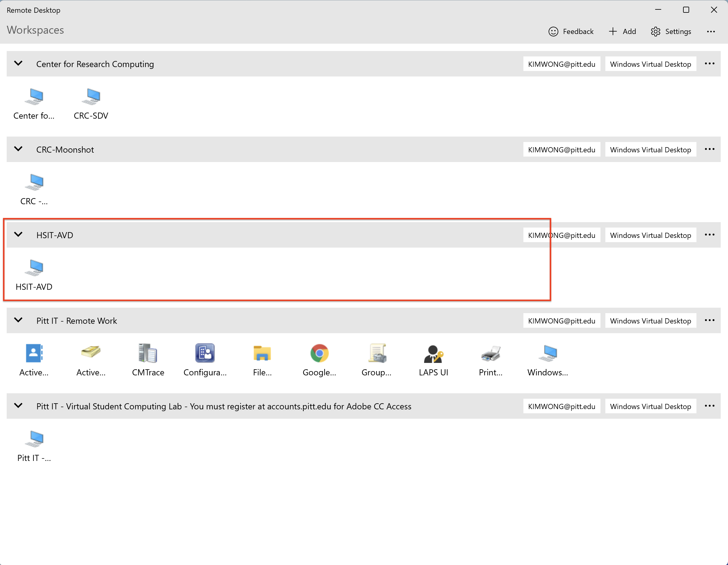Click KIMWONG@pitt.edu tag on HSIT-AVD row

click(562, 235)
